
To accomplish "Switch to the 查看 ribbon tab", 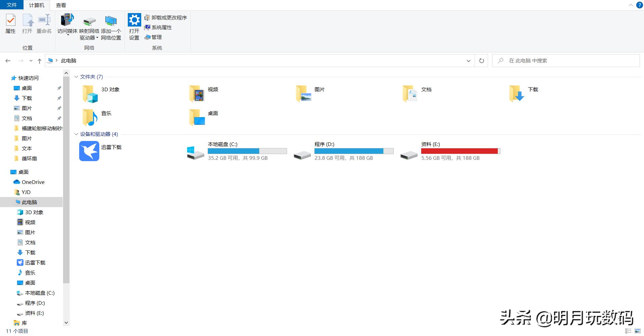I will point(60,5).
